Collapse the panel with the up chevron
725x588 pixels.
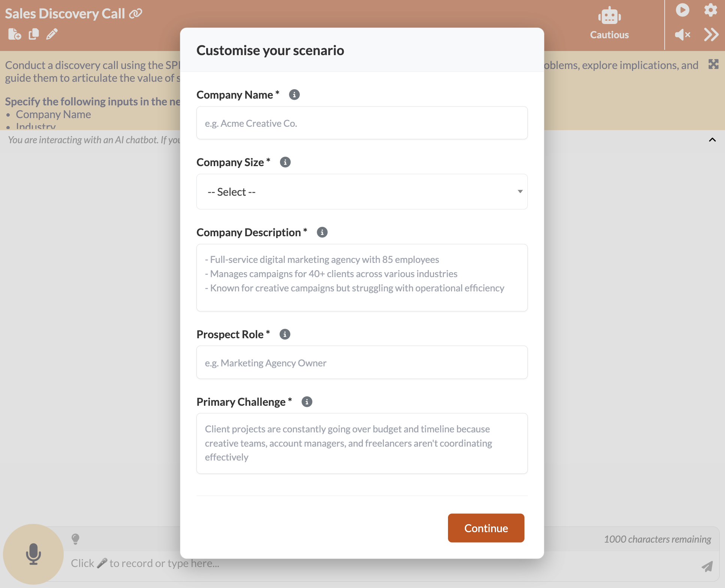(712, 140)
